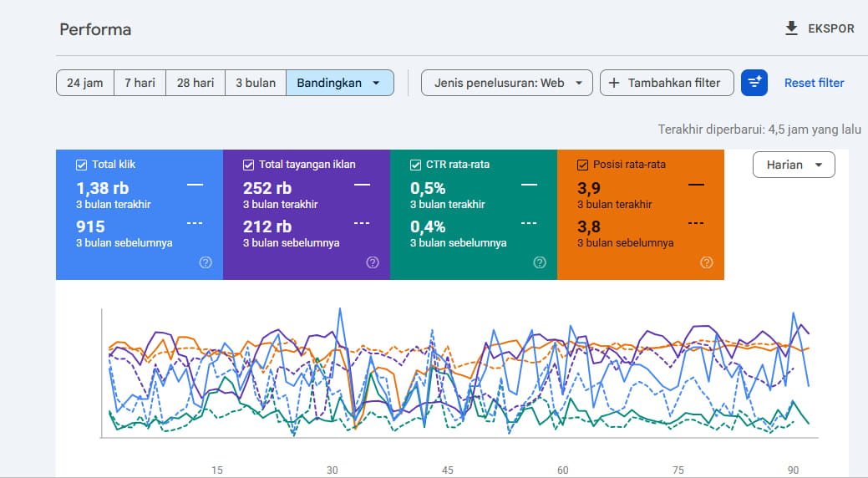This screenshot has height=478, width=868.
Task: Uncheck the CTR rata-rata checkbox
Action: tap(416, 165)
